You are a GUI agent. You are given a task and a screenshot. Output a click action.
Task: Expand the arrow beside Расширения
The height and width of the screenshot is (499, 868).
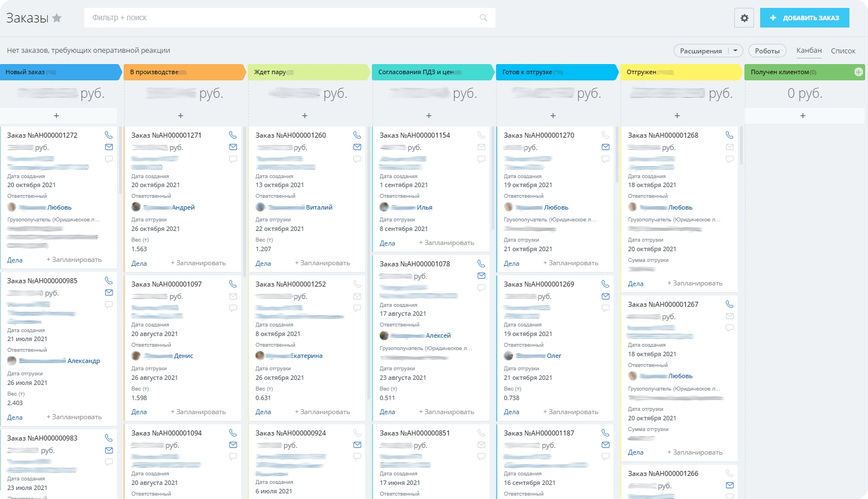pos(735,51)
